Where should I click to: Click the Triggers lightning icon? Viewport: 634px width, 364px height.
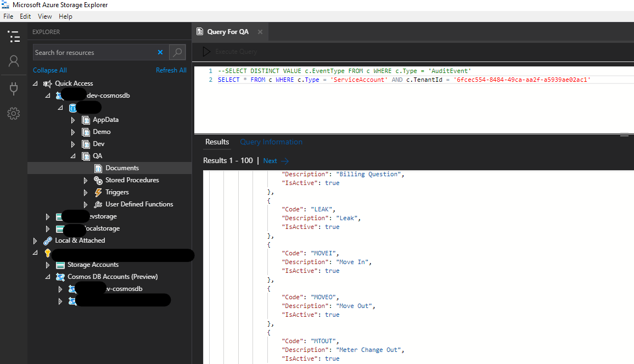[98, 193]
